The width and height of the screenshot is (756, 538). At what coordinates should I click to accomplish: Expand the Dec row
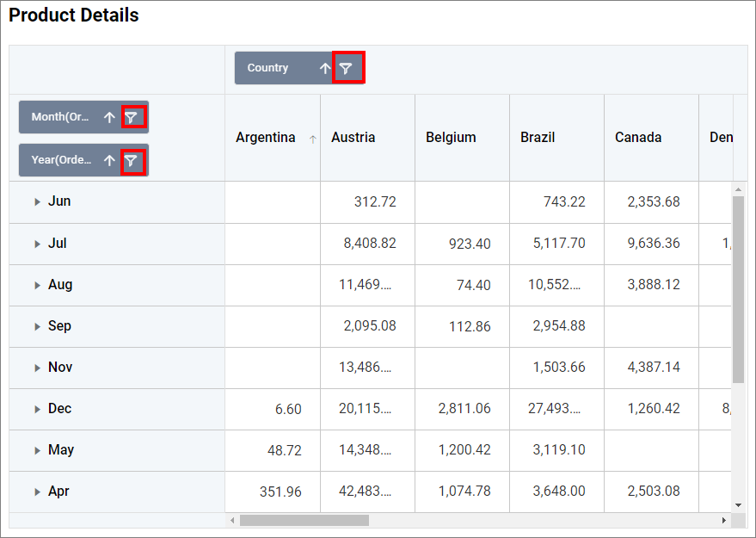pos(37,409)
